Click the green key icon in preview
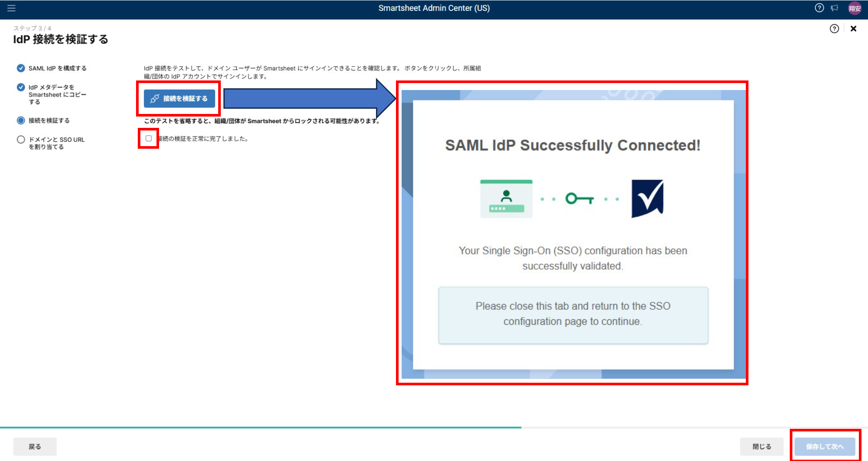 579,199
